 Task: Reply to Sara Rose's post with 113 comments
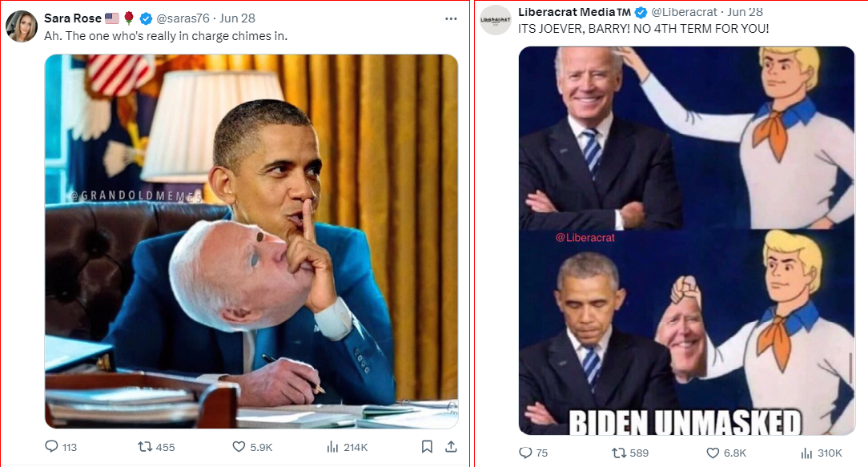[x=61, y=446]
